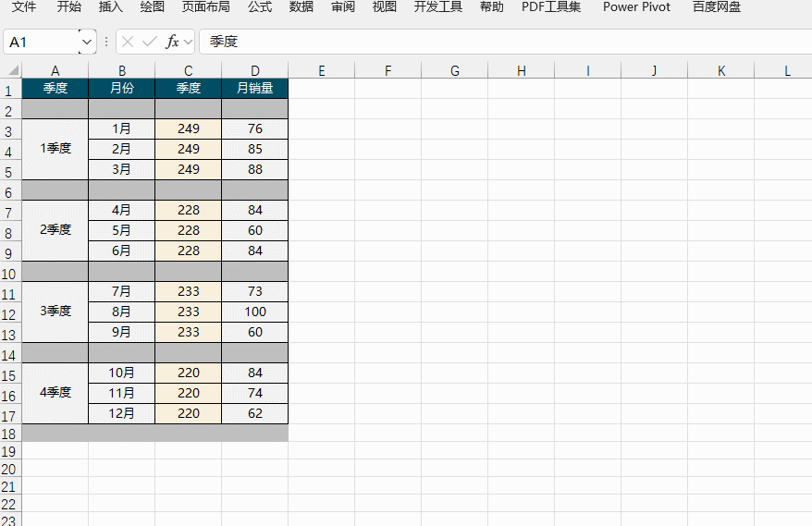
Task: Select column A header
Action: pyautogui.click(x=55, y=70)
